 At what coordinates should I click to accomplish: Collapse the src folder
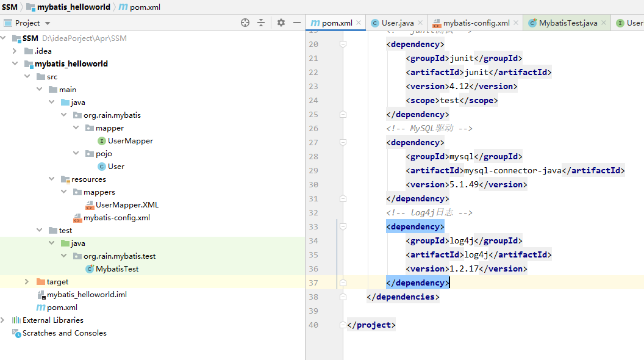27,76
